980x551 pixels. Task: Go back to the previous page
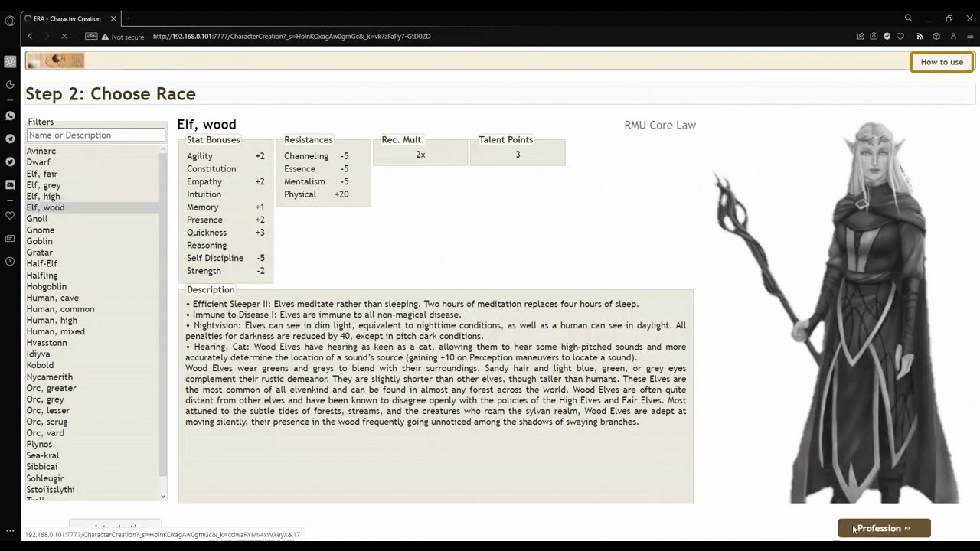30,36
